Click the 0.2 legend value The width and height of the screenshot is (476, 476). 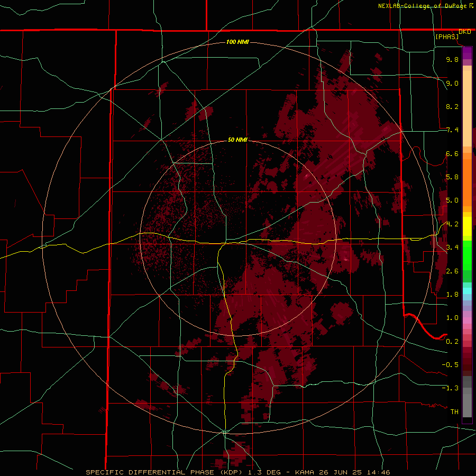coord(452,342)
